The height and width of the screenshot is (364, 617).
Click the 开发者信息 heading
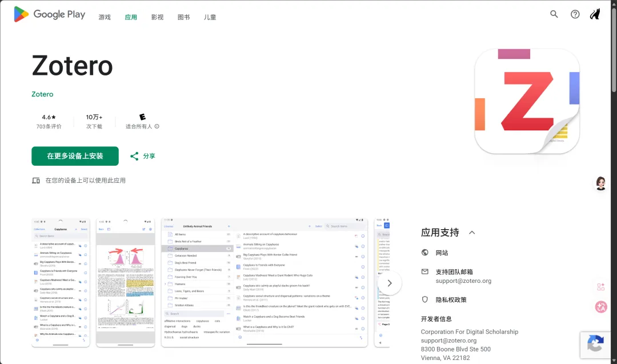436,319
